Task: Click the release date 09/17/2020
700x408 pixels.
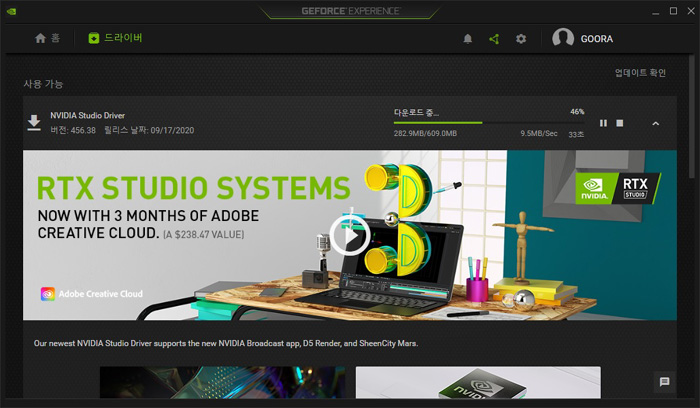Action: point(149,130)
